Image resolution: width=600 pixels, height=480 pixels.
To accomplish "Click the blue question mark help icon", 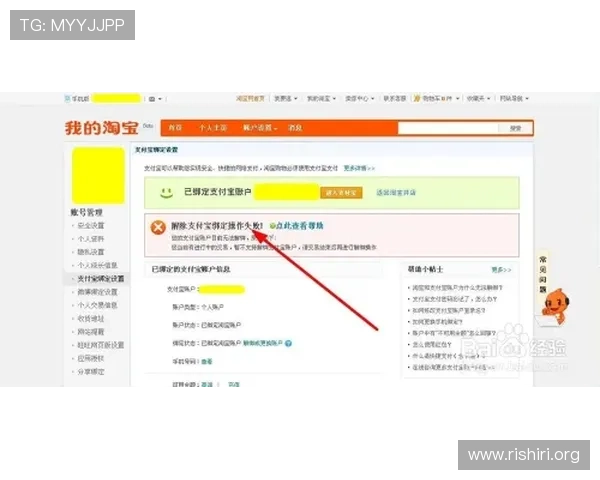I will [x=289, y=343].
